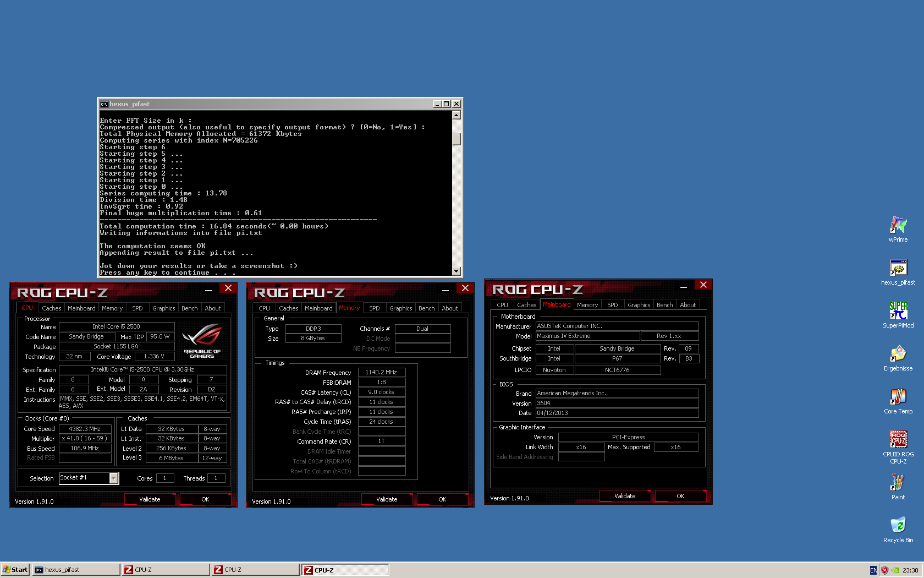Click the NVIDIA tray icon

tap(895, 570)
